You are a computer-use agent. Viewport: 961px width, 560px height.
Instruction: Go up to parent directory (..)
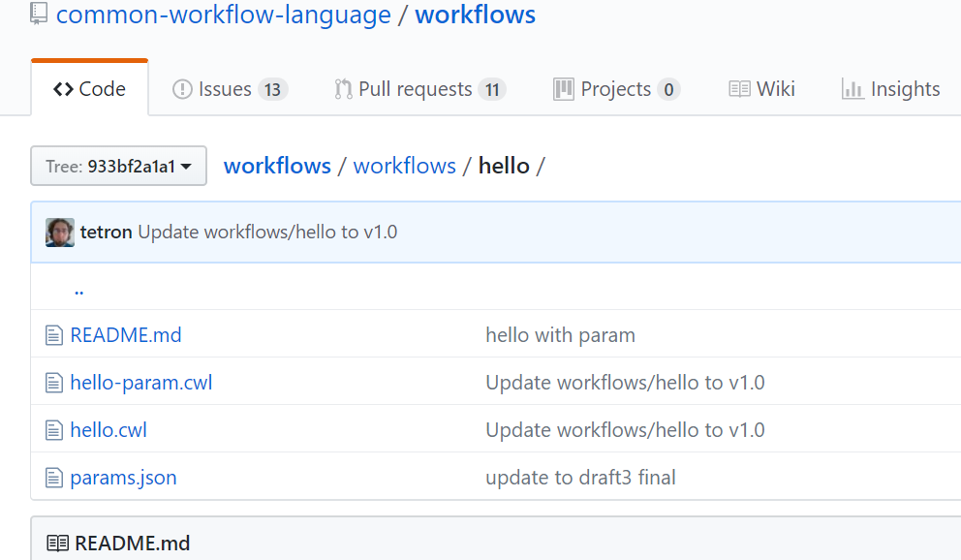(x=78, y=291)
